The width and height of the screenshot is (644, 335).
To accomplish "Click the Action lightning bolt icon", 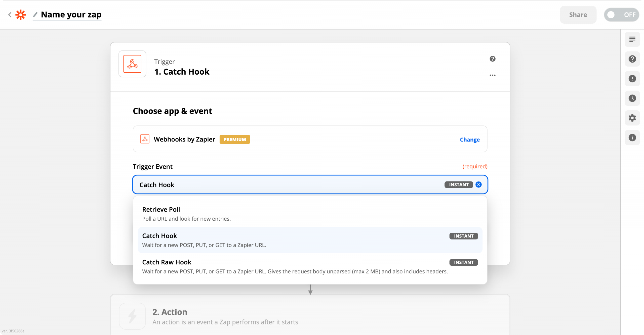I will pos(132,316).
